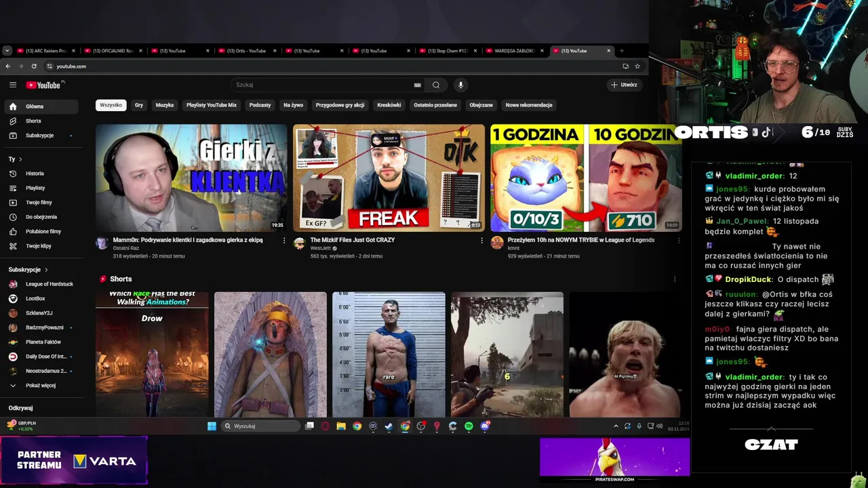Play the Gierki z Klientką thumbnail
The height and width of the screenshot is (488, 868).
tap(191, 178)
